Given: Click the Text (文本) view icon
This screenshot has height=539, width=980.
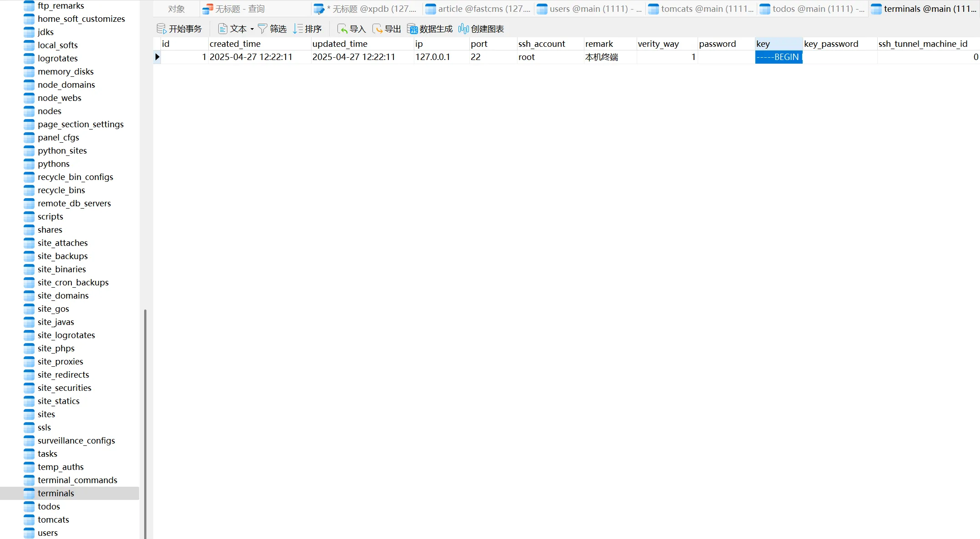Looking at the screenshot, I should coord(223,29).
